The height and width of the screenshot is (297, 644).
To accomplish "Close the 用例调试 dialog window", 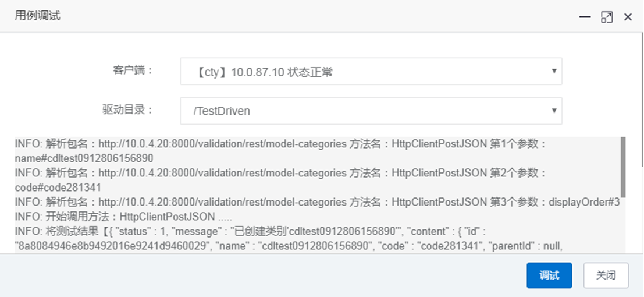I will point(628,17).
